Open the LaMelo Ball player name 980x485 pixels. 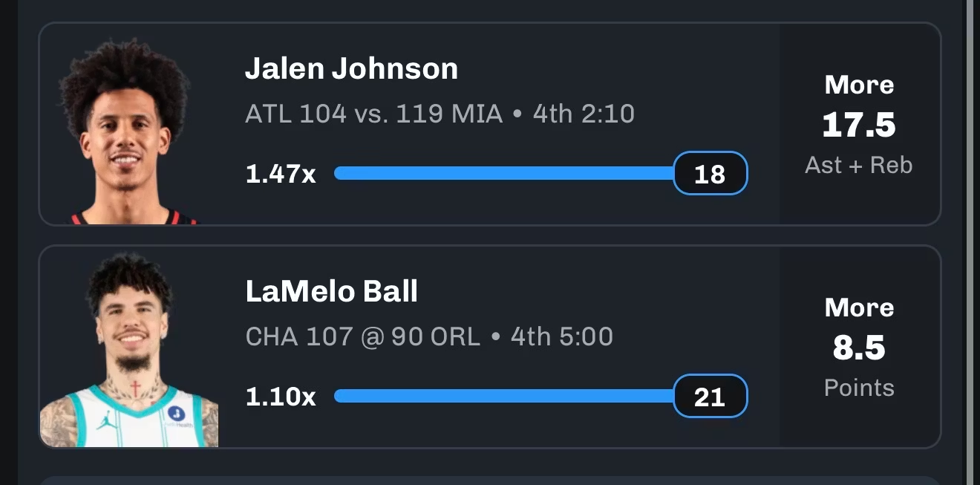pos(331,292)
